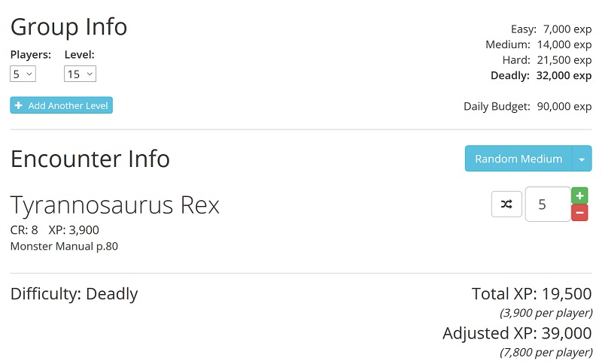Increase monster count with green plus
This screenshot has height=364, width=602.
click(579, 196)
